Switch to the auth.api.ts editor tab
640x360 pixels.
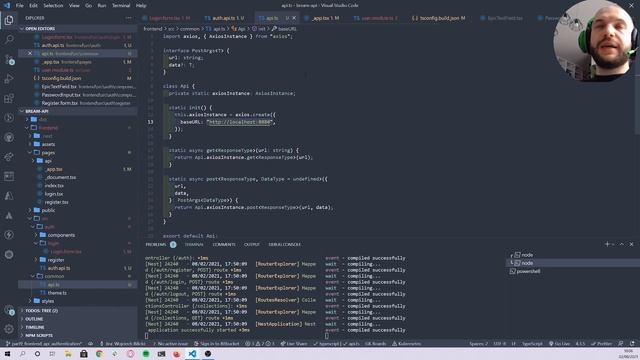click(224, 18)
